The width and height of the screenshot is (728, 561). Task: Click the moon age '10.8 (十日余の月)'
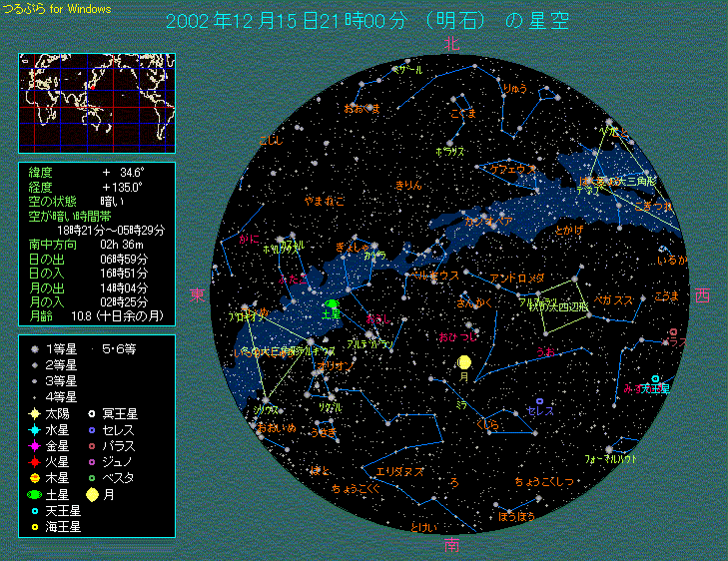[x=117, y=316]
